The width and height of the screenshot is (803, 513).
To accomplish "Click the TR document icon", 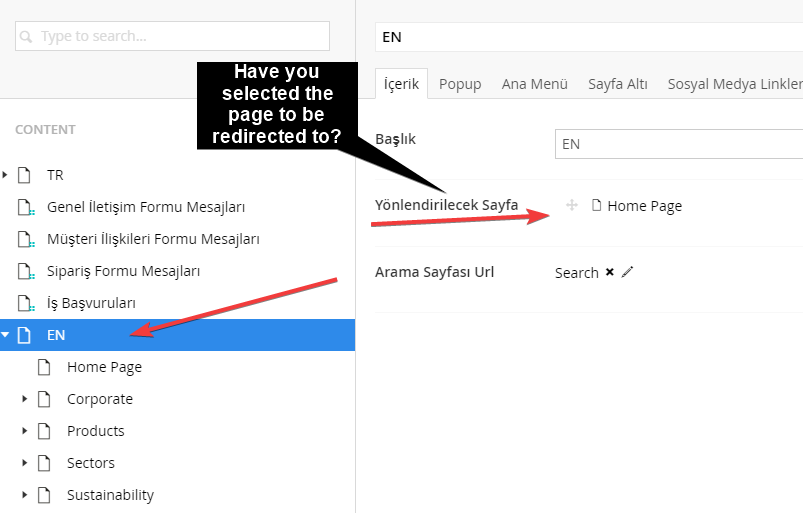I will tap(24, 175).
